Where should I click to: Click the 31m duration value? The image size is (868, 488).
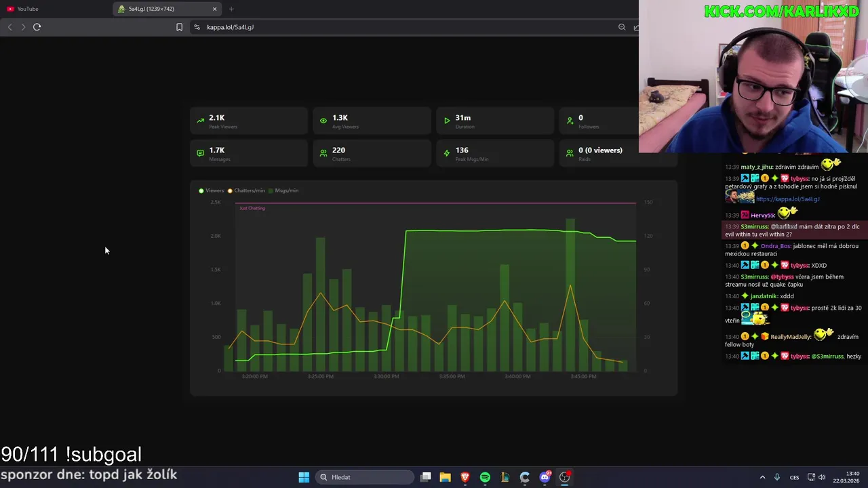[x=463, y=118]
